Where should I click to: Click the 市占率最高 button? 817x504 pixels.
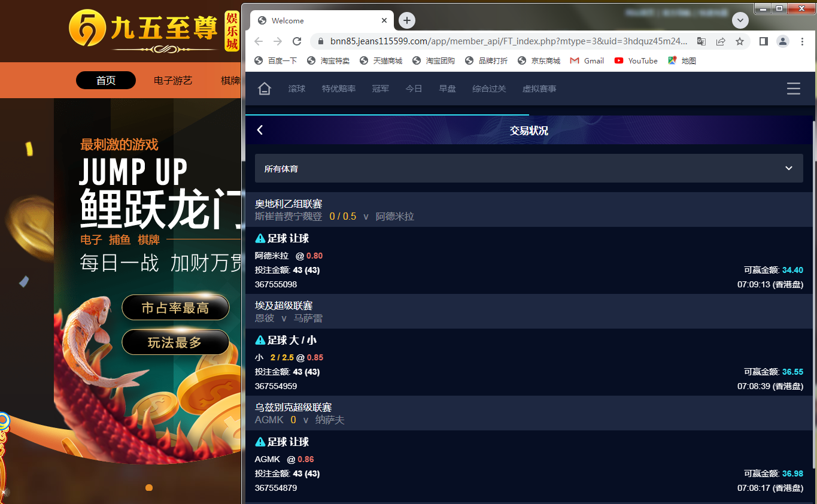coord(175,308)
